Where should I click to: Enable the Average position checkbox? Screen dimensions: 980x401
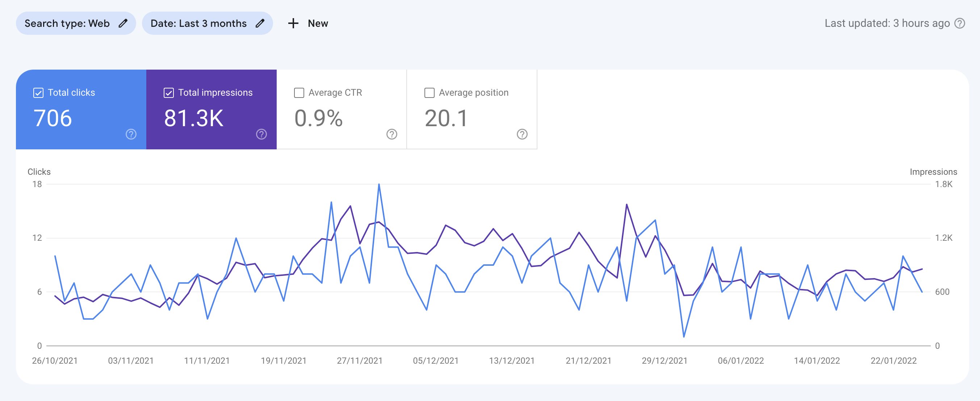point(429,92)
